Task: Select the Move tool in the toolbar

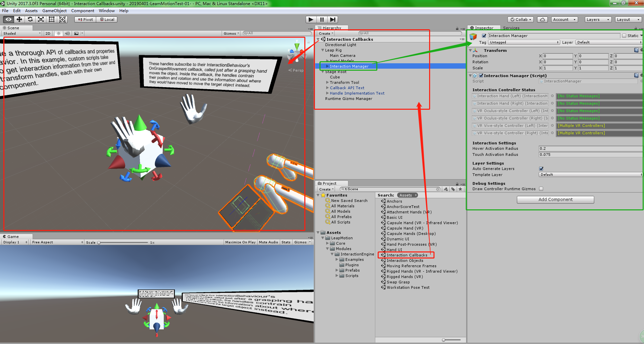Action: pos(19,19)
